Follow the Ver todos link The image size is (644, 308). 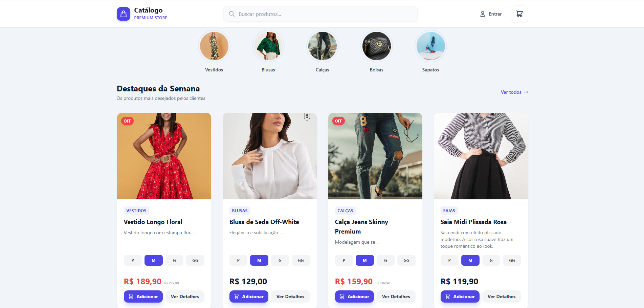click(514, 92)
